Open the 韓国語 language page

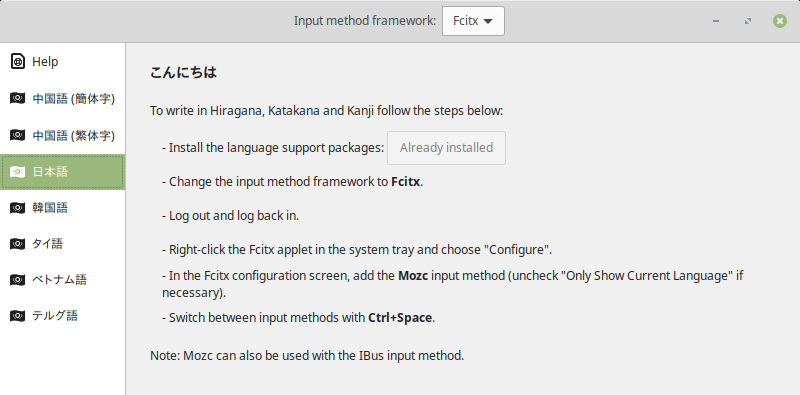coord(62,208)
